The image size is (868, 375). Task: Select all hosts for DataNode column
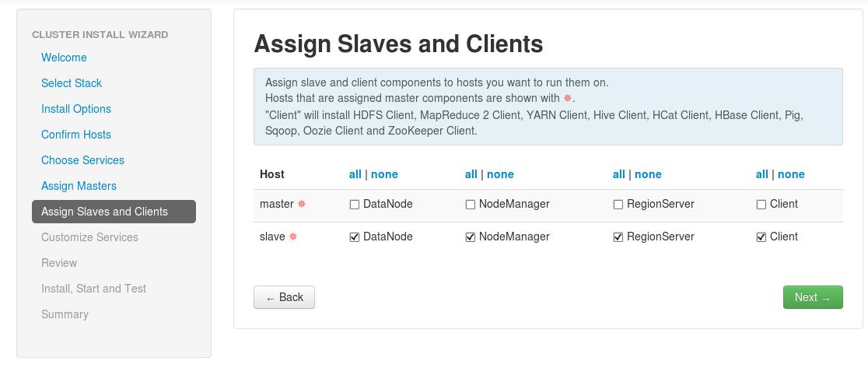355,174
